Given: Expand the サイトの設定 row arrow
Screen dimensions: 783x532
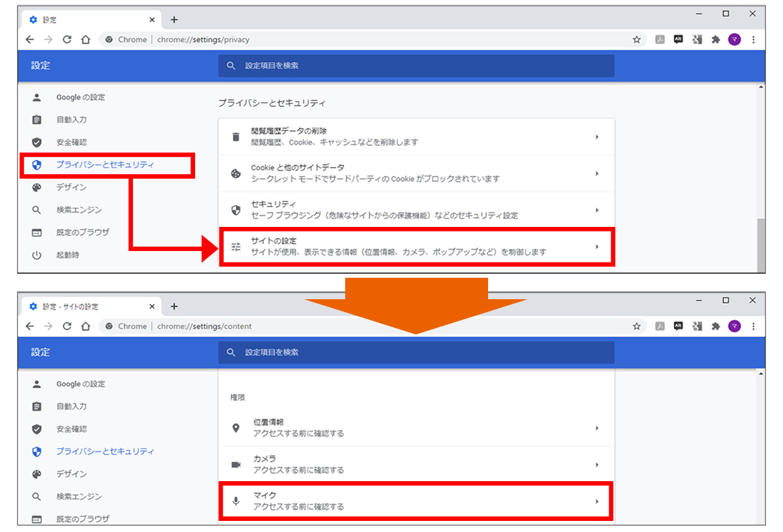Looking at the screenshot, I should pyautogui.click(x=596, y=246).
